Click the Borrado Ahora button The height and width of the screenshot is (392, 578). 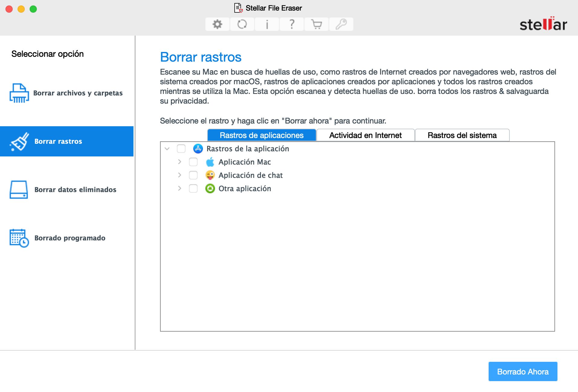click(x=523, y=371)
